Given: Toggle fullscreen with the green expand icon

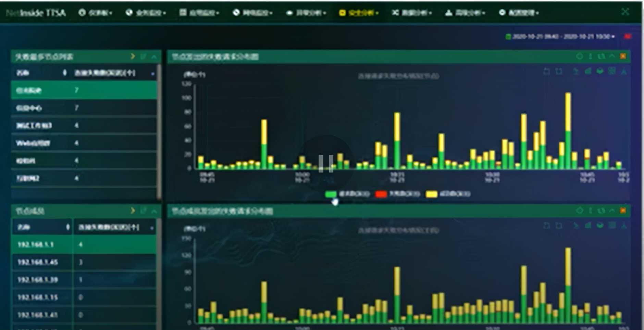Looking at the screenshot, I should (x=625, y=12).
